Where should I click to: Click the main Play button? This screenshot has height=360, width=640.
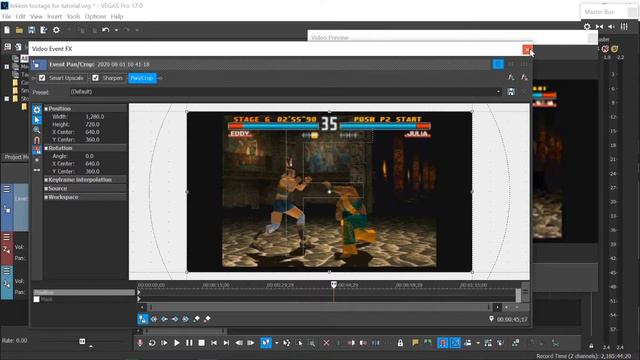[177, 343]
